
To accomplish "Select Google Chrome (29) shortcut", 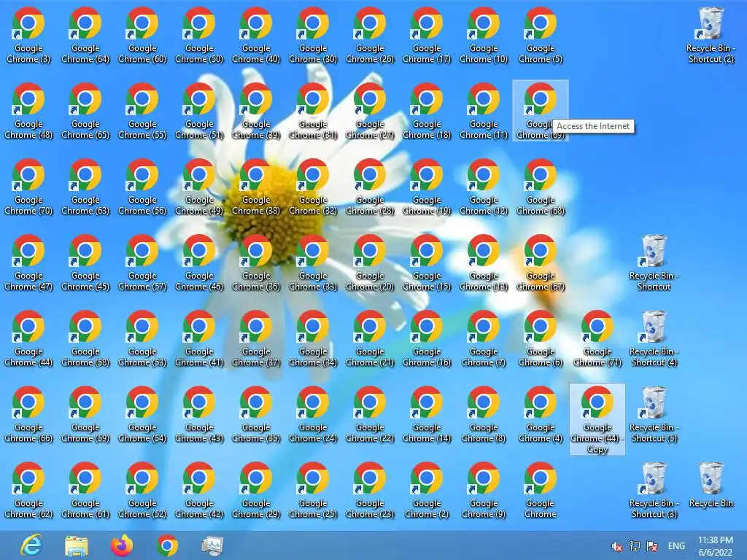I will [x=256, y=490].
